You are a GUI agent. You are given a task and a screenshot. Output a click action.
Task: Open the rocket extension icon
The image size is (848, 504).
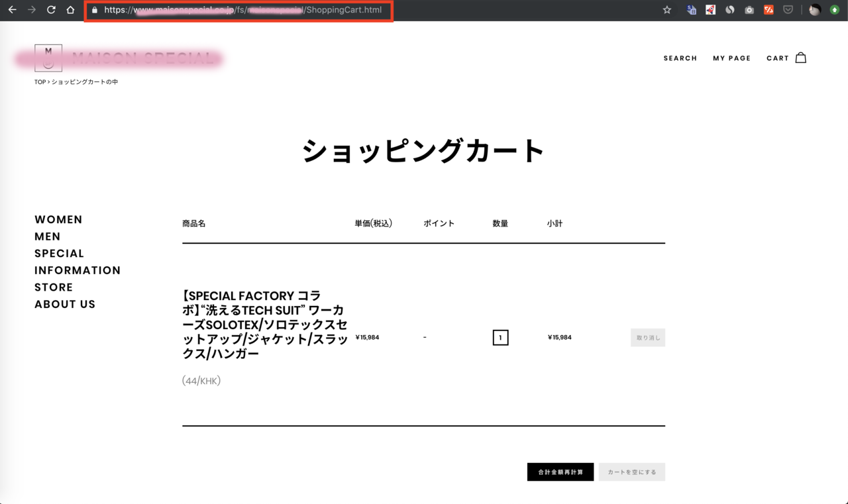710,10
